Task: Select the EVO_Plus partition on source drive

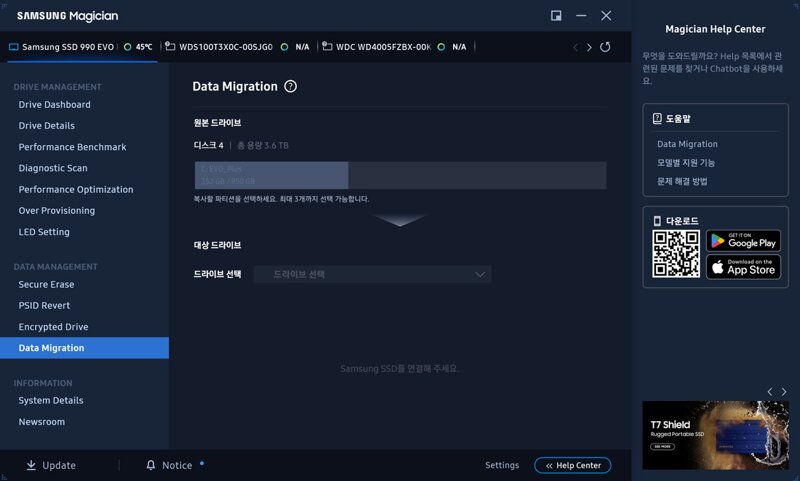Action: [x=271, y=175]
